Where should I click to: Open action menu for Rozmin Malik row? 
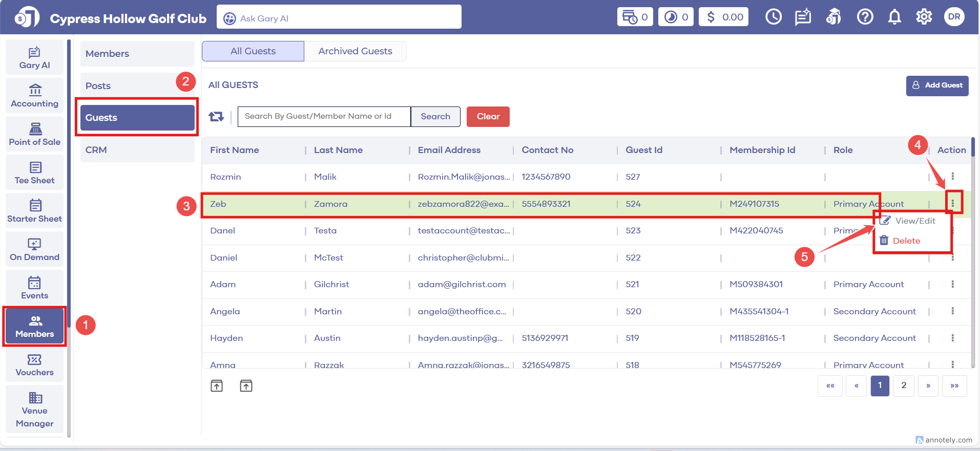coord(952,177)
